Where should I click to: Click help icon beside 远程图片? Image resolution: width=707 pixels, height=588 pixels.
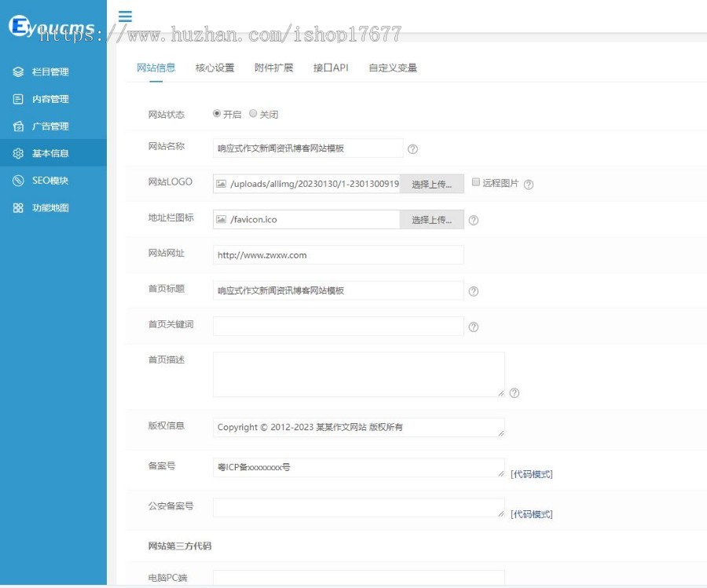tap(529, 184)
